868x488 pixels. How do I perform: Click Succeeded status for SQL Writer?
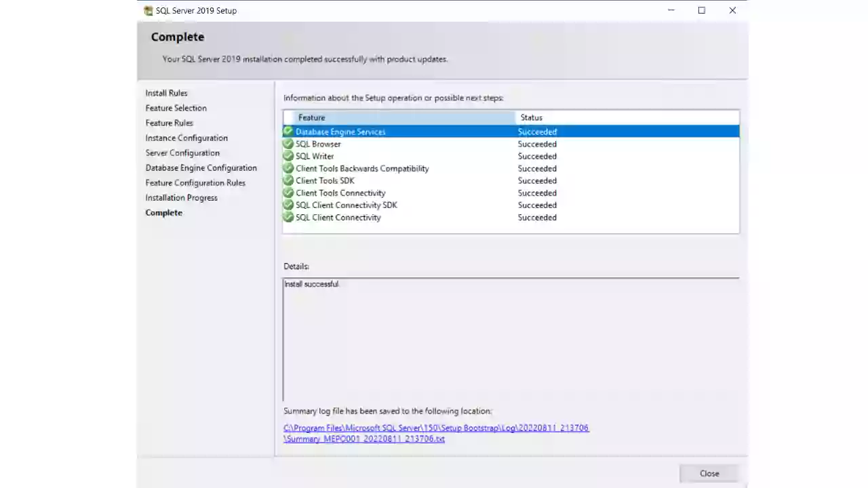point(537,156)
